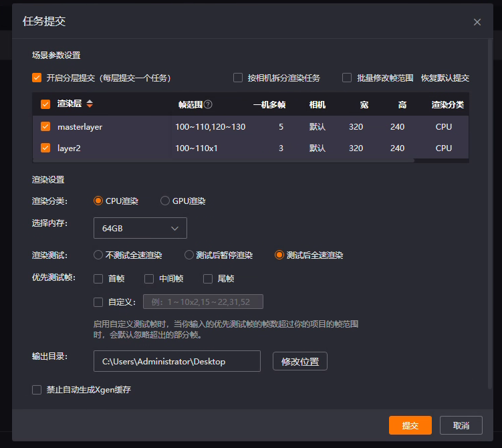The height and width of the screenshot is (448, 502).
Task: Click the sort arrows beside 渲染层
Action: 90,104
